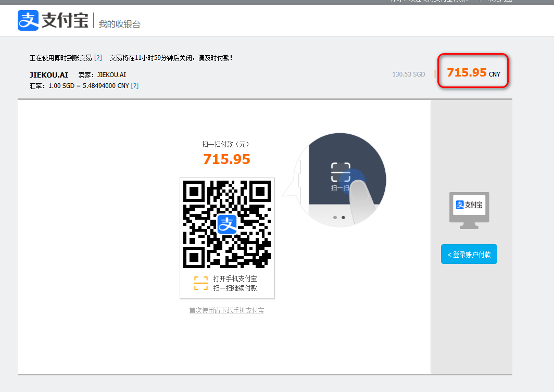This screenshot has width=554, height=392.
Task: Select the 130.53 SGD amount text
Action: click(x=408, y=74)
